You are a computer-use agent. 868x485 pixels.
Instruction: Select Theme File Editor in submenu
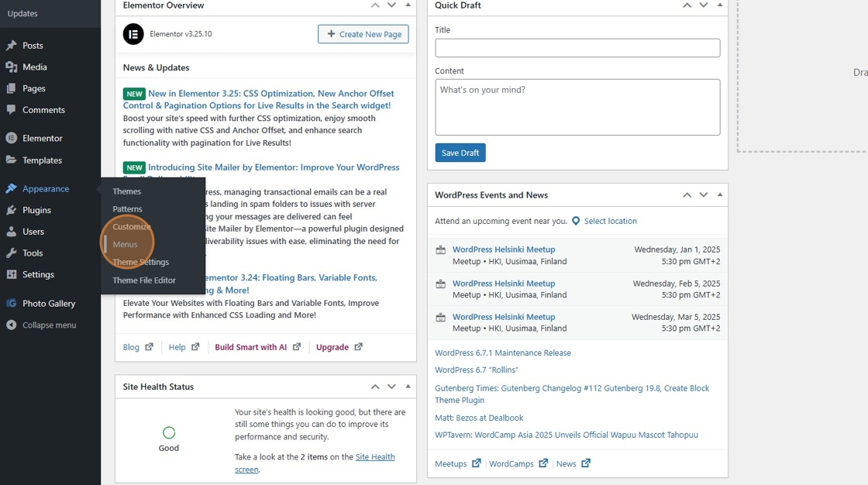[144, 280]
